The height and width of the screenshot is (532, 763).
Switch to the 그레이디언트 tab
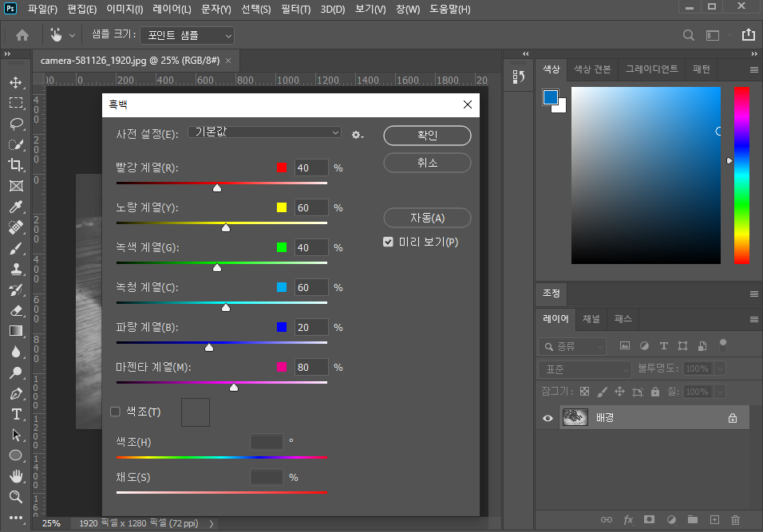click(x=651, y=69)
